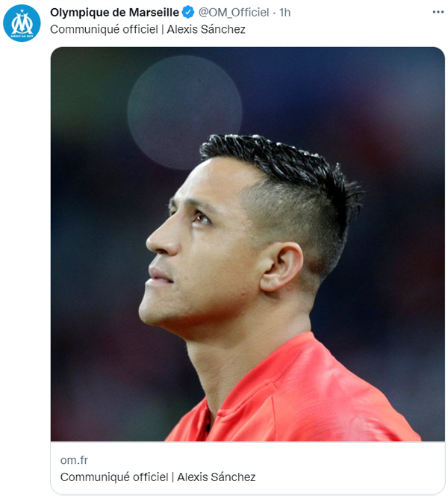This screenshot has width=448, height=496.
Task: Click the star atop the OM crest
Action: [22, 10]
